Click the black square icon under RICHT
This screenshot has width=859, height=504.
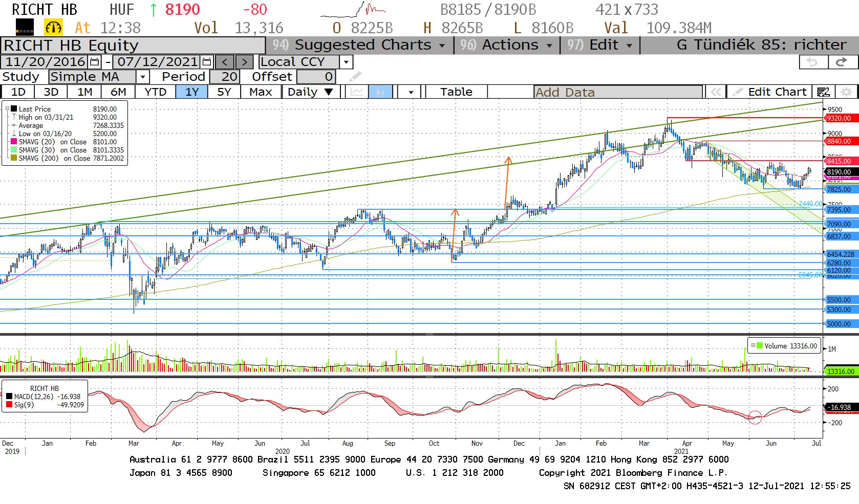25,27
